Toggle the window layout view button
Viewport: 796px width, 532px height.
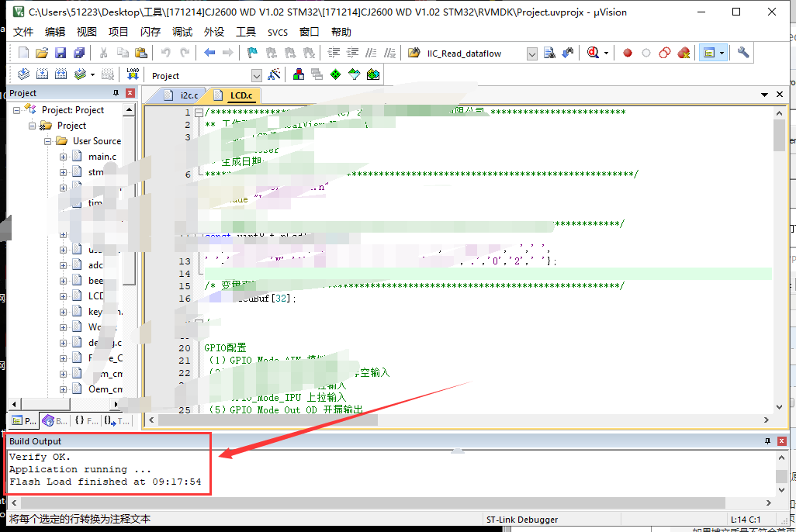click(x=709, y=53)
